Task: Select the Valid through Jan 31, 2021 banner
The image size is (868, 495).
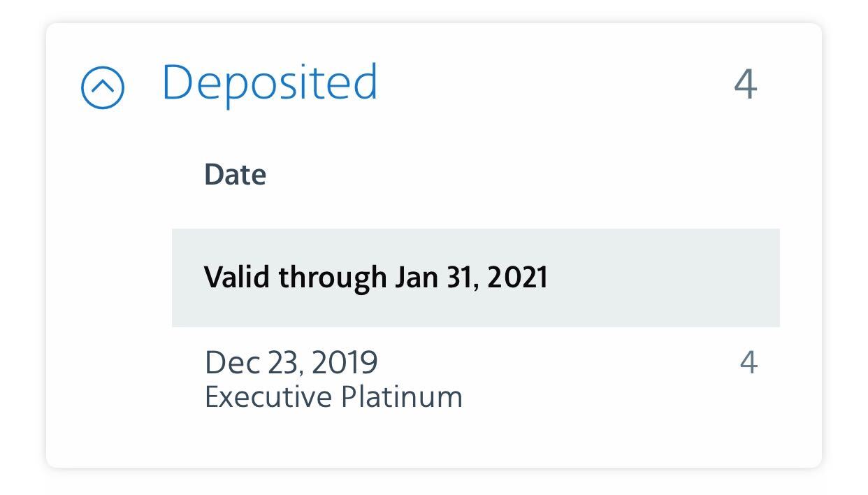Action: [x=475, y=278]
